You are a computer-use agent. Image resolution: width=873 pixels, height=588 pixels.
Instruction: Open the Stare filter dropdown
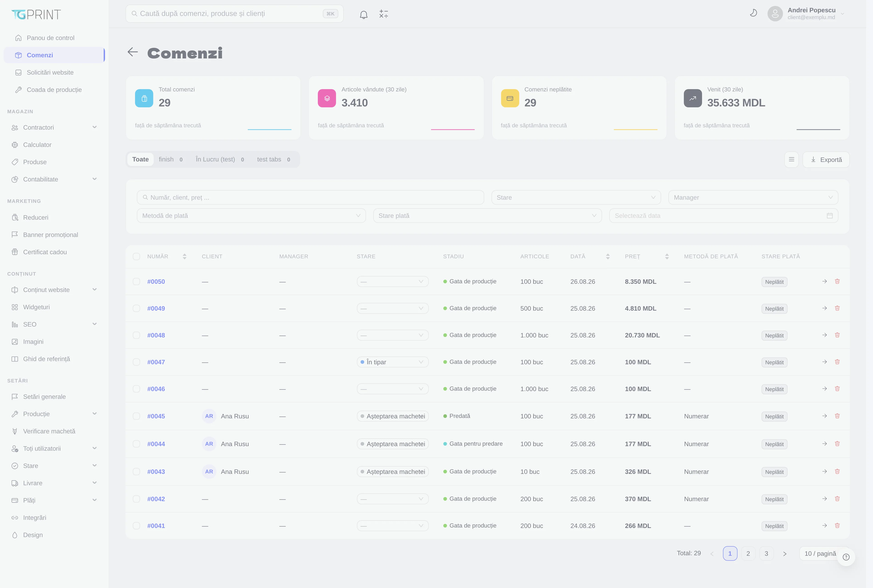click(x=576, y=197)
